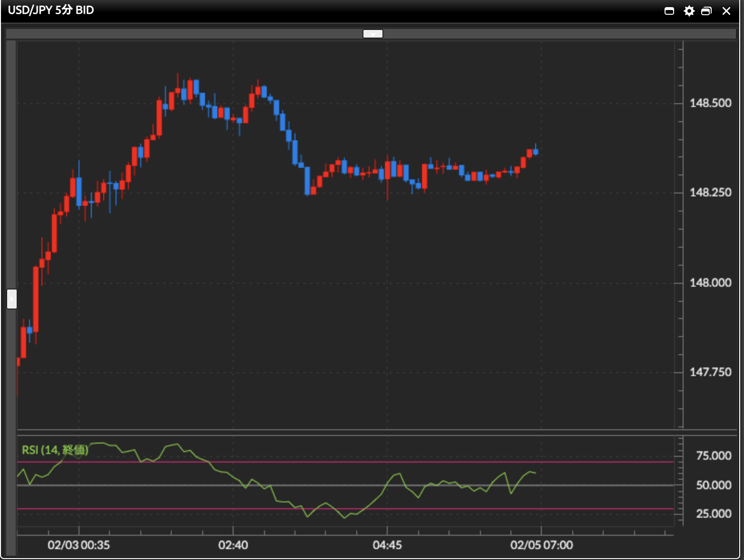Click the 148.000 price axis label
This screenshot has height=560, width=744.
tap(710, 283)
